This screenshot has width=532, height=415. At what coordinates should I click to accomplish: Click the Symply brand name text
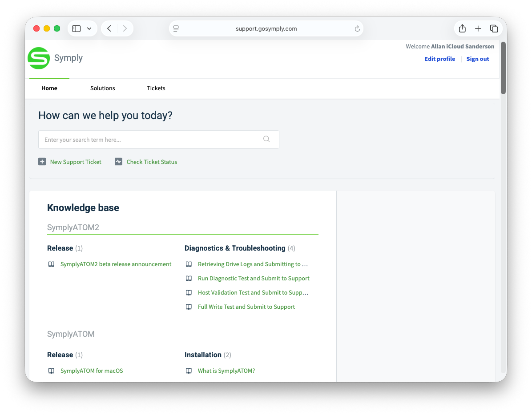69,58
